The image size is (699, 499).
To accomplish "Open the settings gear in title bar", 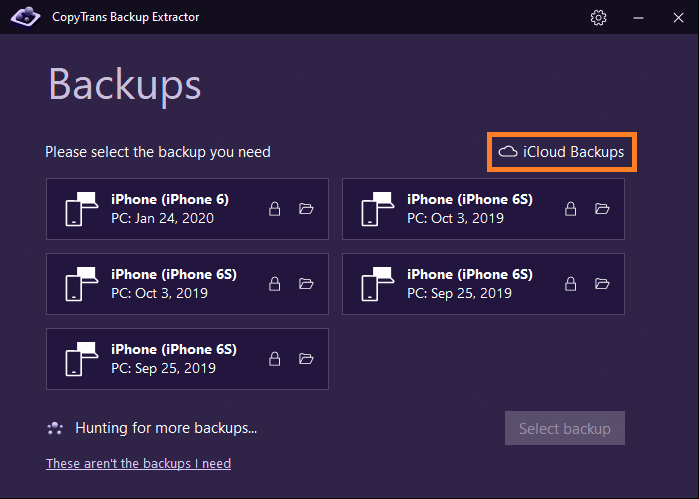I will (598, 18).
